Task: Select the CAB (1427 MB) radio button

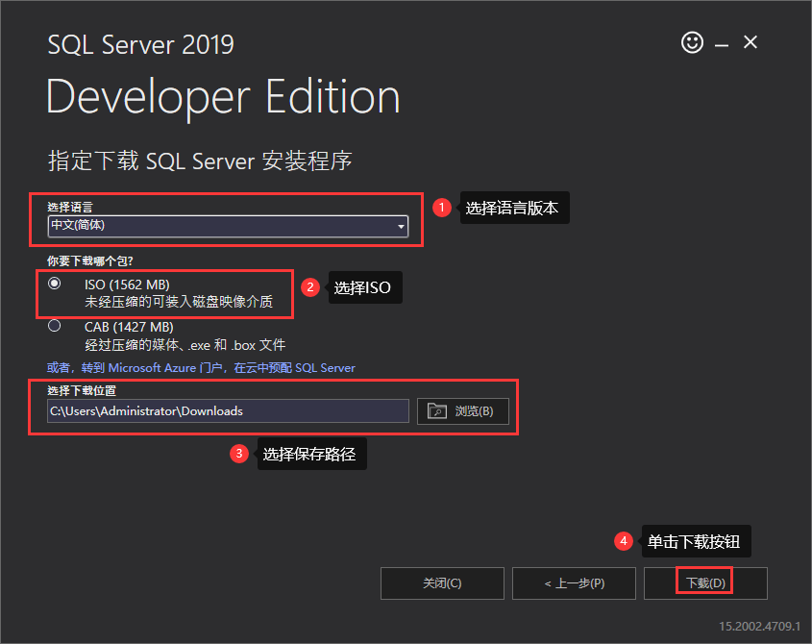Action: [x=55, y=326]
